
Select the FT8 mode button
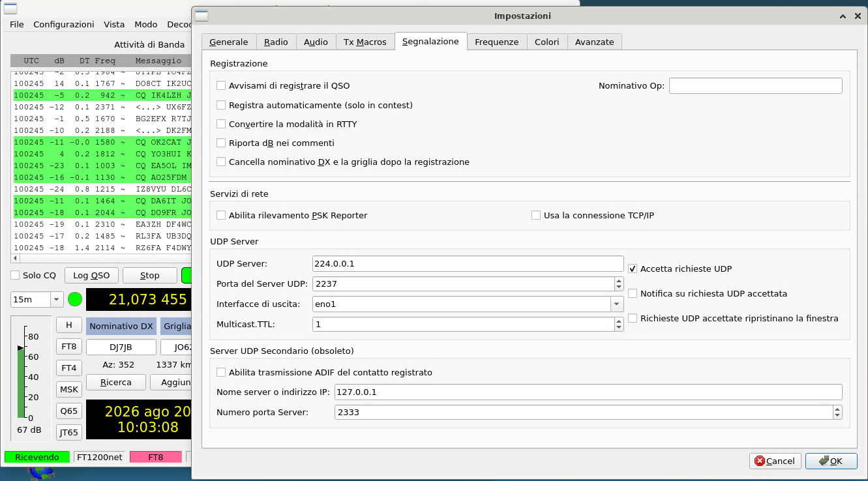click(x=69, y=346)
